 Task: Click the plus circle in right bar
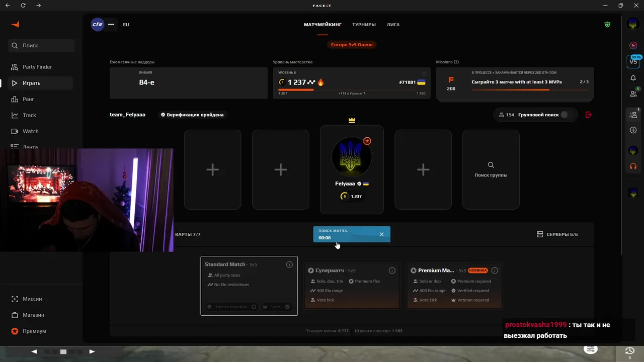pos(633,130)
